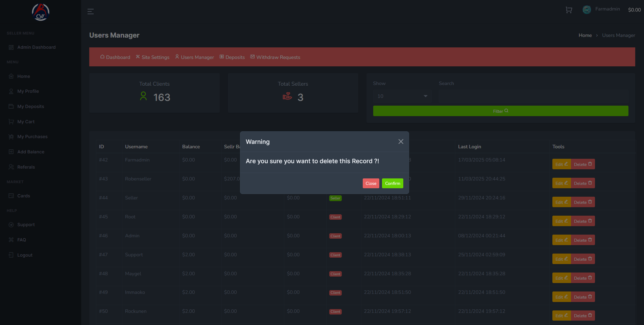Delete the Rockunen user row
Image resolution: width=644 pixels, height=325 pixels.
point(583,316)
